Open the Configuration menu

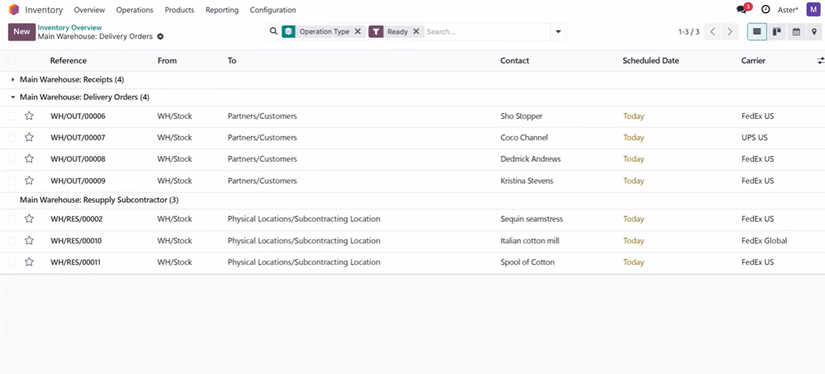[x=273, y=10]
